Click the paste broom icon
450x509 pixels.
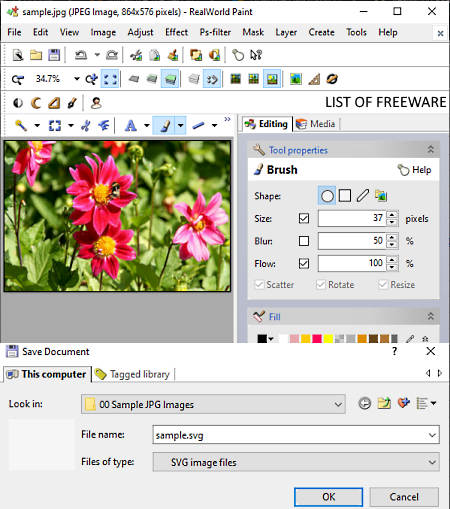173,55
